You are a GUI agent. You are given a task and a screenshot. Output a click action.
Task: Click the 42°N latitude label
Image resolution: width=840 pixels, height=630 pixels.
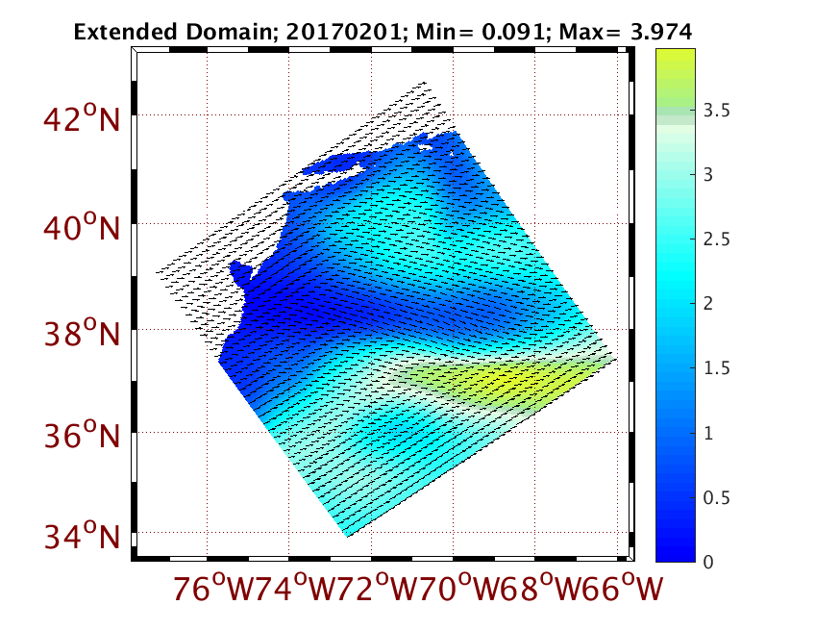81,120
